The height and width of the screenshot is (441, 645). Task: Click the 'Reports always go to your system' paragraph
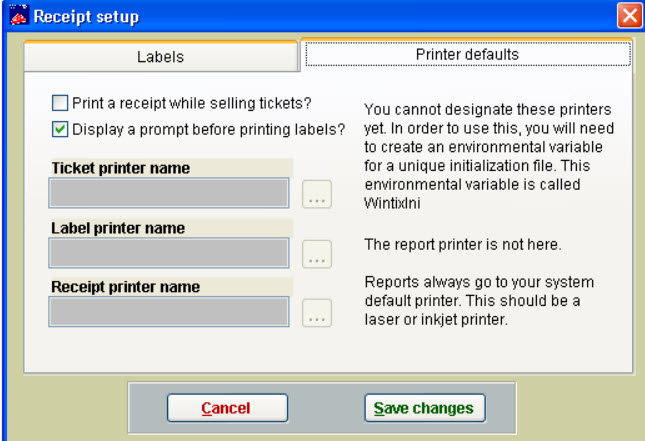click(x=479, y=301)
